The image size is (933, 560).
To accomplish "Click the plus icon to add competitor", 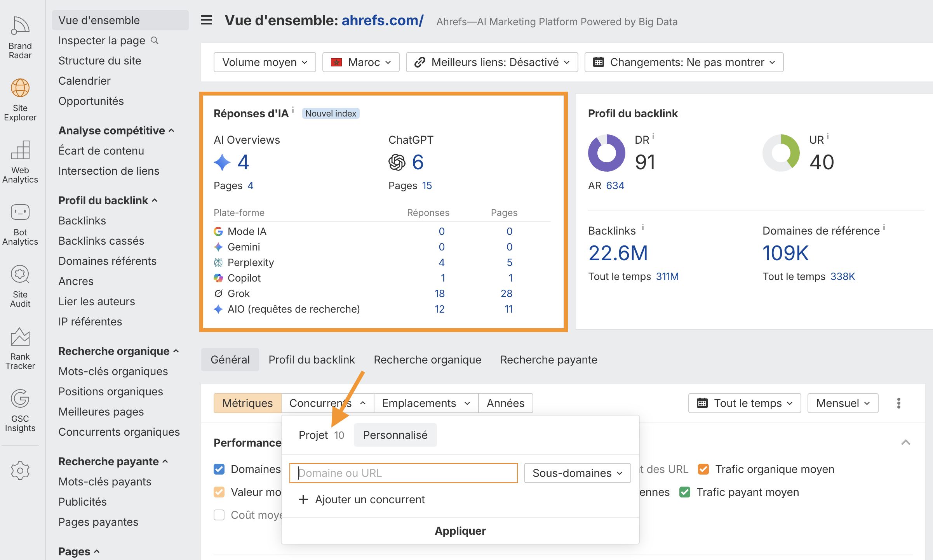I will (303, 499).
